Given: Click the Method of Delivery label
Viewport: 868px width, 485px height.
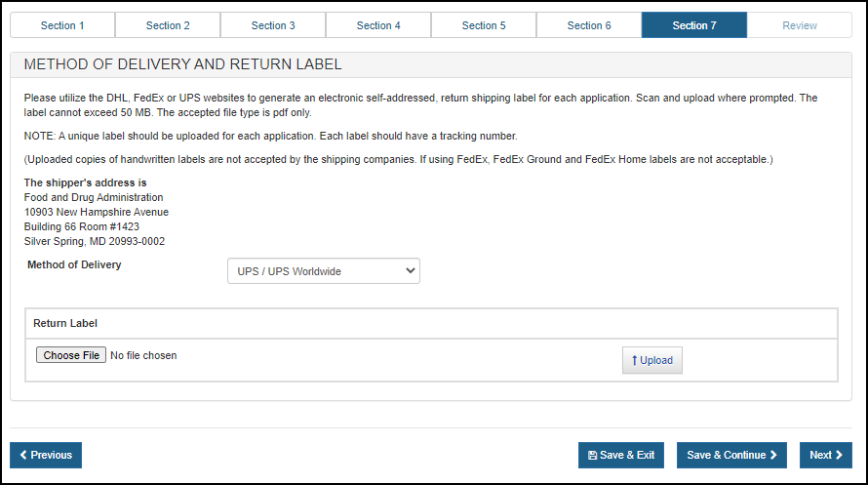Looking at the screenshot, I should pyautogui.click(x=74, y=264).
